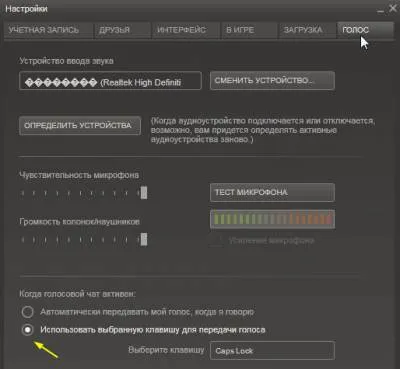This screenshot has width=400, height=369.
Task: Click the microphone level meter bar
Action: pyautogui.click(x=272, y=219)
